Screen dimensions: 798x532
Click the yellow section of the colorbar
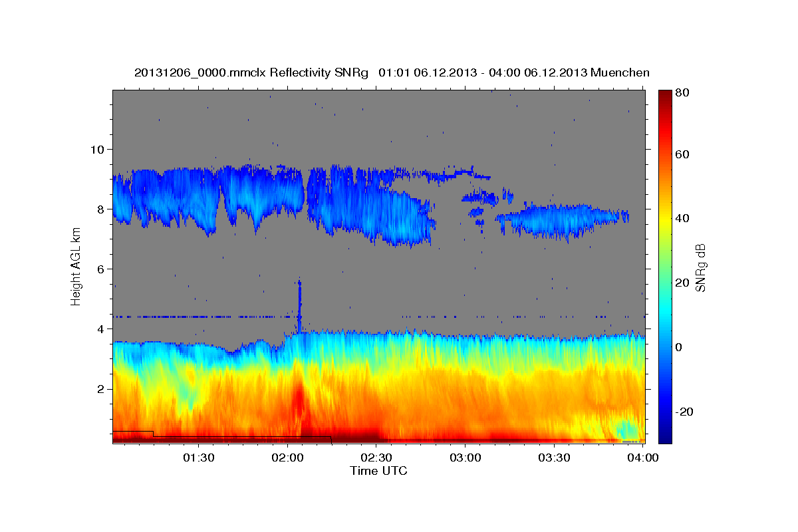(x=665, y=219)
